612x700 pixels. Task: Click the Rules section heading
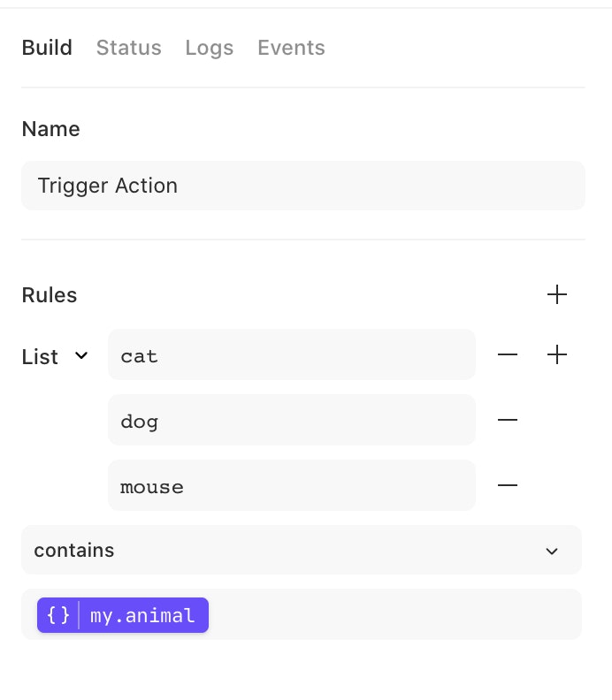click(50, 295)
